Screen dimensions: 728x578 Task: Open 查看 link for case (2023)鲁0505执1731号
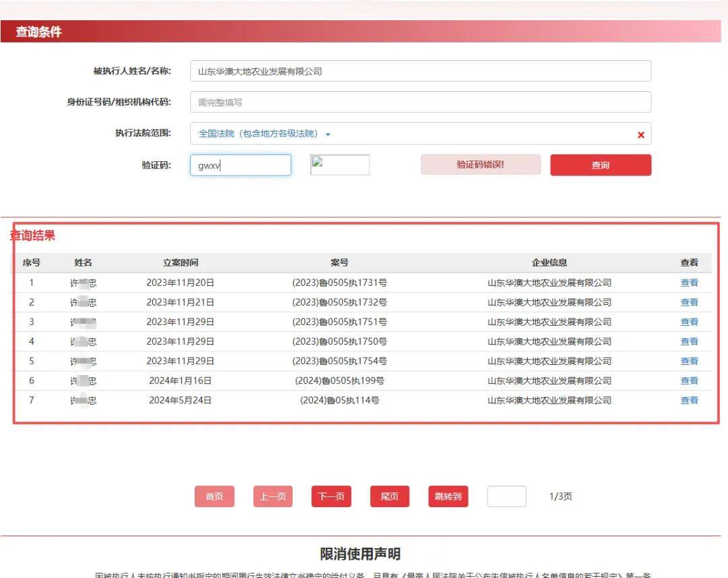pyautogui.click(x=689, y=283)
